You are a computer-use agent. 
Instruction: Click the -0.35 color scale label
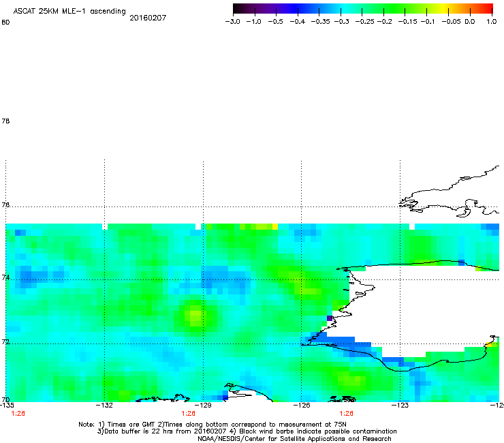(321, 22)
